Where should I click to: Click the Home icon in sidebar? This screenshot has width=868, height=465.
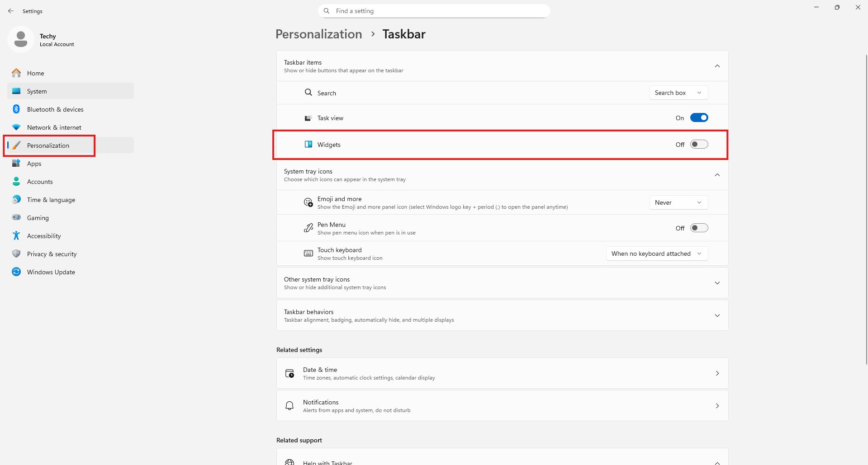tap(16, 73)
